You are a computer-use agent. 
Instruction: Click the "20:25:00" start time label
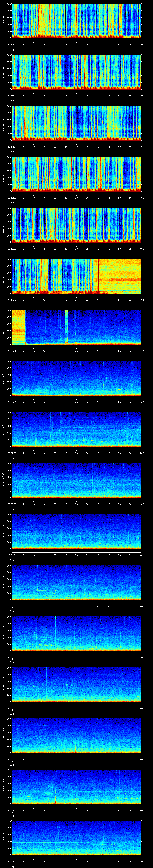pos(12,606)
